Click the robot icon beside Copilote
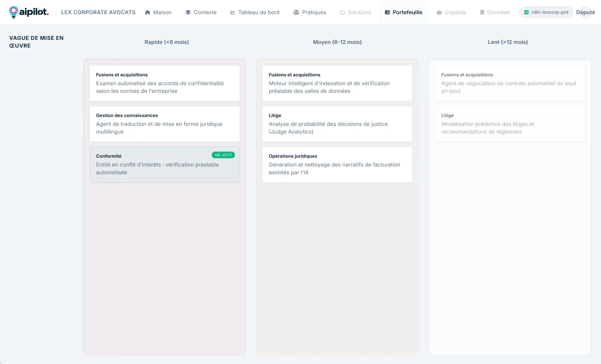Image resolution: width=601 pixels, height=364 pixels. click(439, 12)
